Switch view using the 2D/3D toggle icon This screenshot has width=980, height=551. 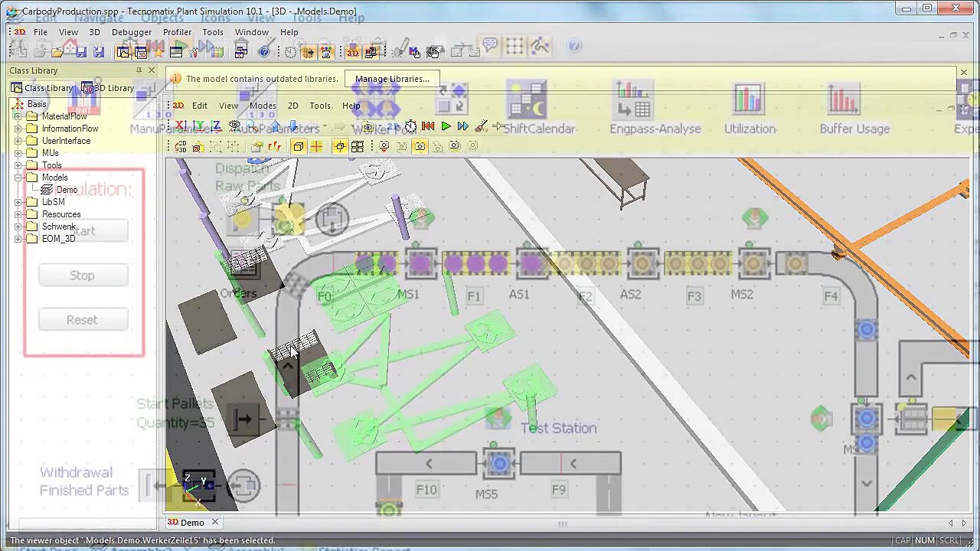181,147
